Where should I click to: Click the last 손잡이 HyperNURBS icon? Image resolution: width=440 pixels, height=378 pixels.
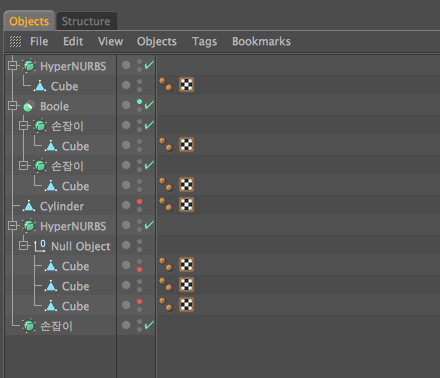tap(29, 326)
